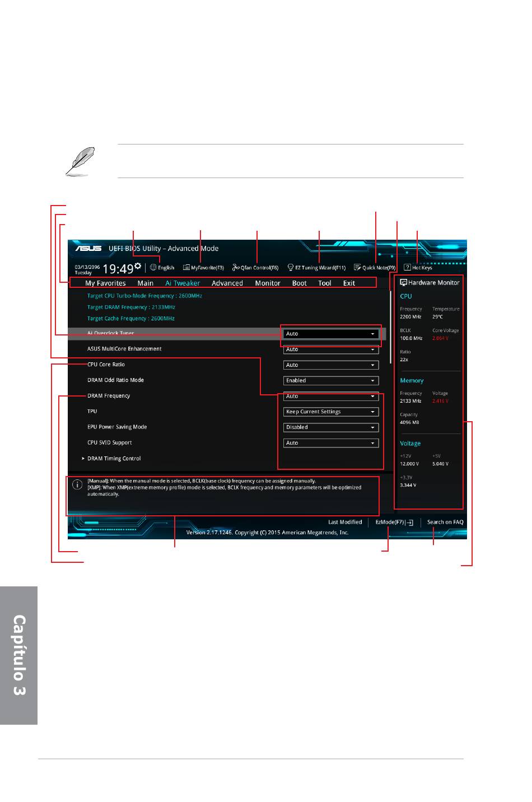
Task: Click Target DRAM Frequency : 2133MHz text
Action: (x=131, y=307)
